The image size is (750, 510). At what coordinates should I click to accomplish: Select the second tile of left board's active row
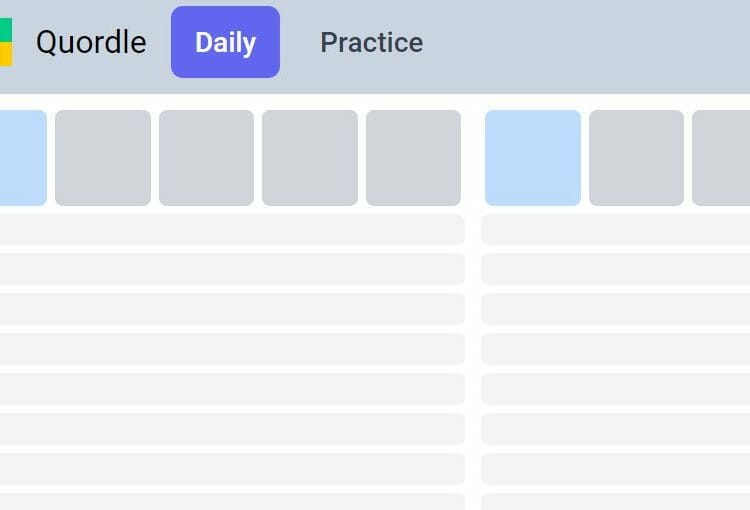coord(103,158)
